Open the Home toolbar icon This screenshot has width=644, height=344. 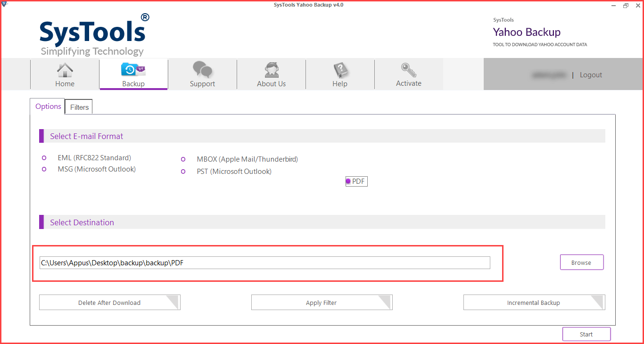pos(65,70)
